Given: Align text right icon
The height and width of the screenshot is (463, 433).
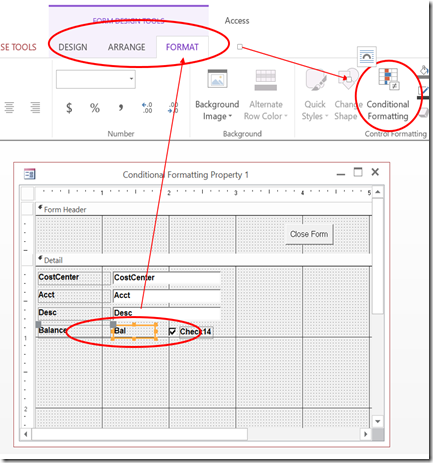Looking at the screenshot, I should (35, 107).
